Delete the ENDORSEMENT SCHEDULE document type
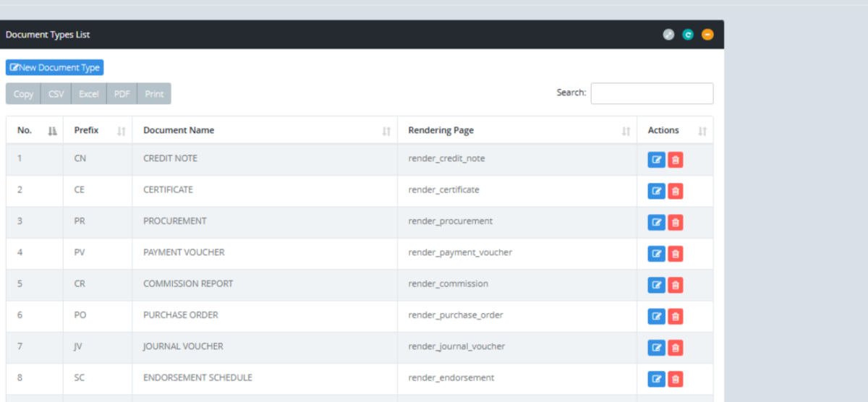Image resolution: width=868 pixels, height=402 pixels. click(x=675, y=379)
